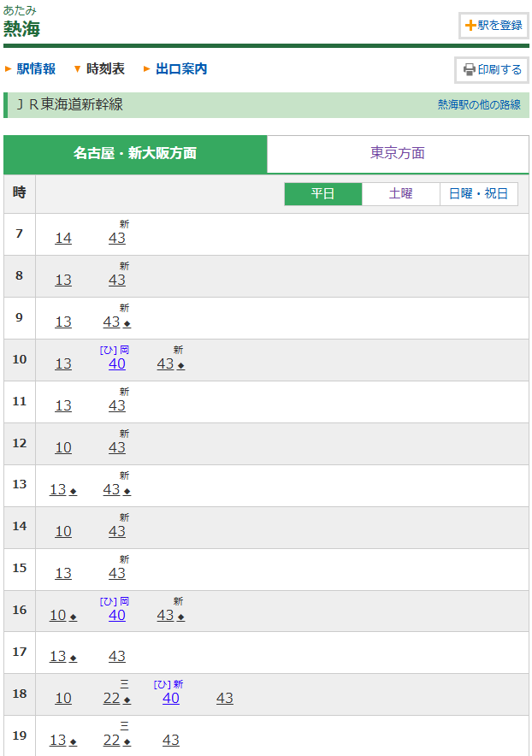Open the 出口案内 exit guide link

click(x=181, y=68)
